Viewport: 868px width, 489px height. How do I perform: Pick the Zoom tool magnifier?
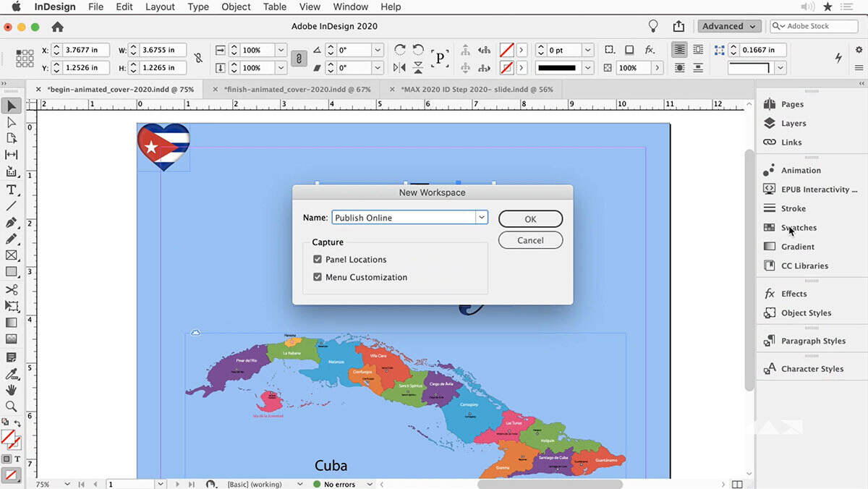pyautogui.click(x=12, y=407)
